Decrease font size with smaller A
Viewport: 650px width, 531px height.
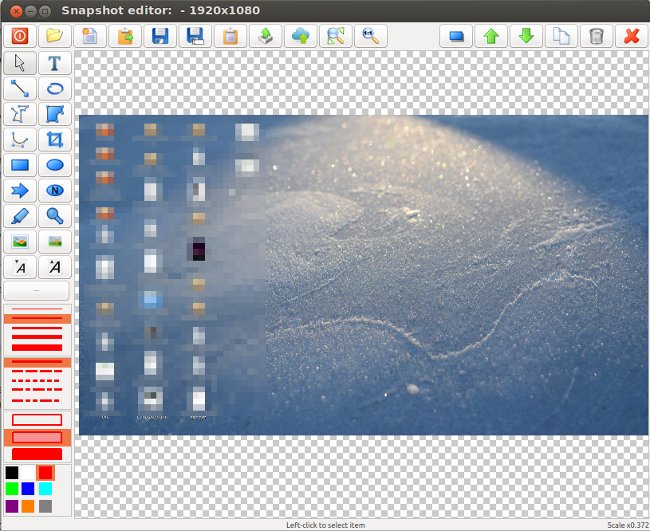[20, 267]
